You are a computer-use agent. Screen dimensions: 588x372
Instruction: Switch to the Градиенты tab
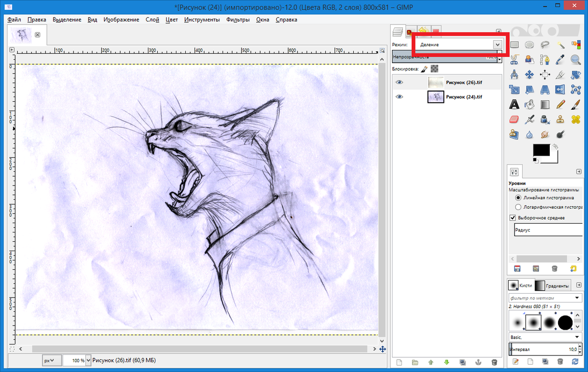(x=552, y=286)
